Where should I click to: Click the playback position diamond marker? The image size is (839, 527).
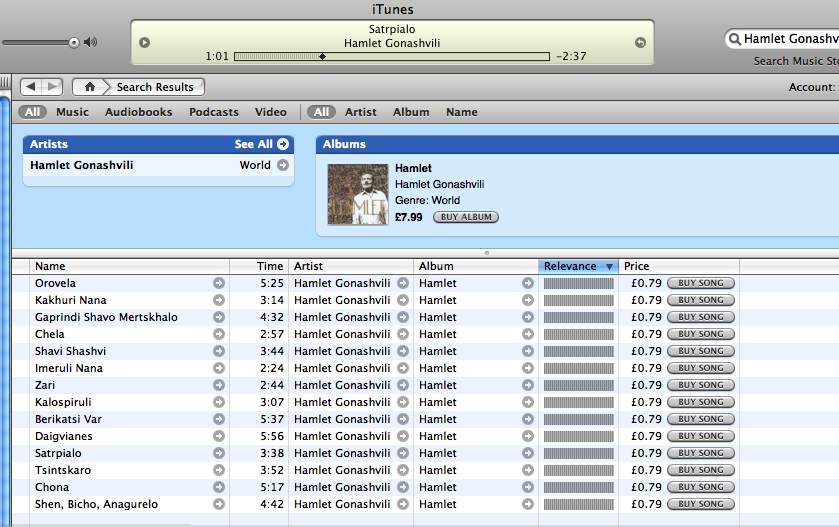322,56
